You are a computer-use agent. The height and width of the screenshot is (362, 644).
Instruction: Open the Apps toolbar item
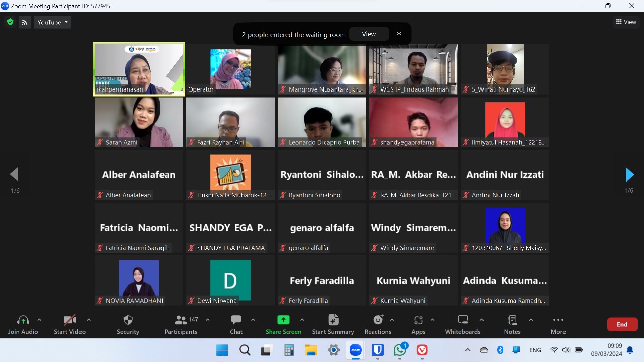tap(418, 324)
